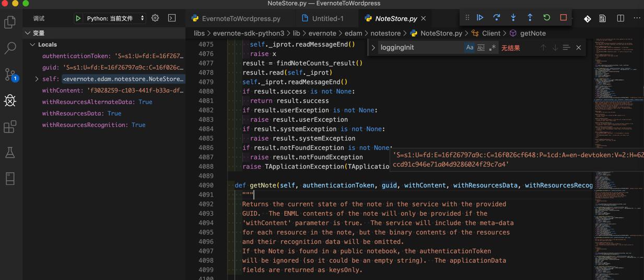This screenshot has height=280, width=644.
Task: Stop the debug session
Action: (564, 18)
